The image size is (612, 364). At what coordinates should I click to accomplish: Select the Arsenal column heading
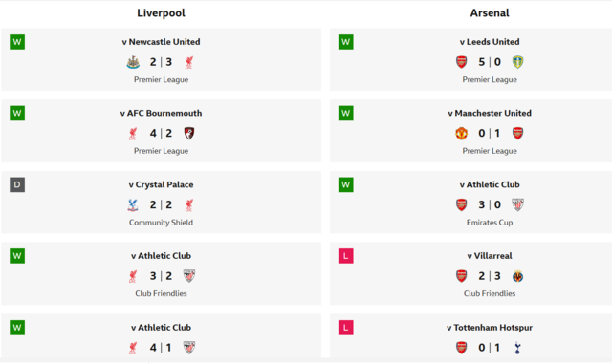pyautogui.click(x=490, y=12)
